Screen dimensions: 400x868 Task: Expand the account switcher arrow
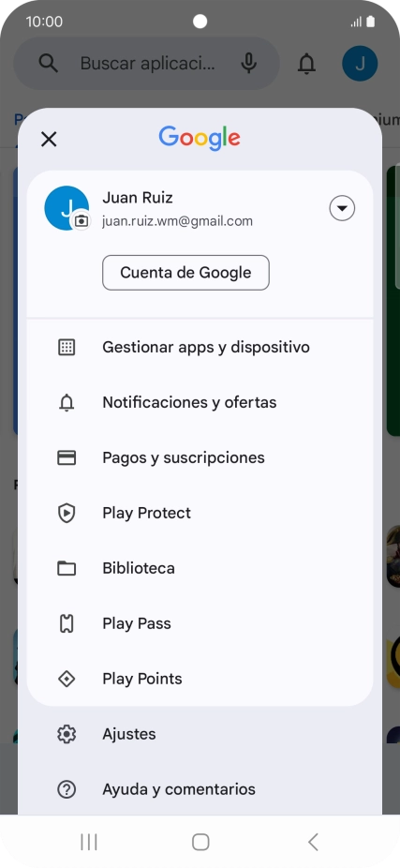[342, 208]
